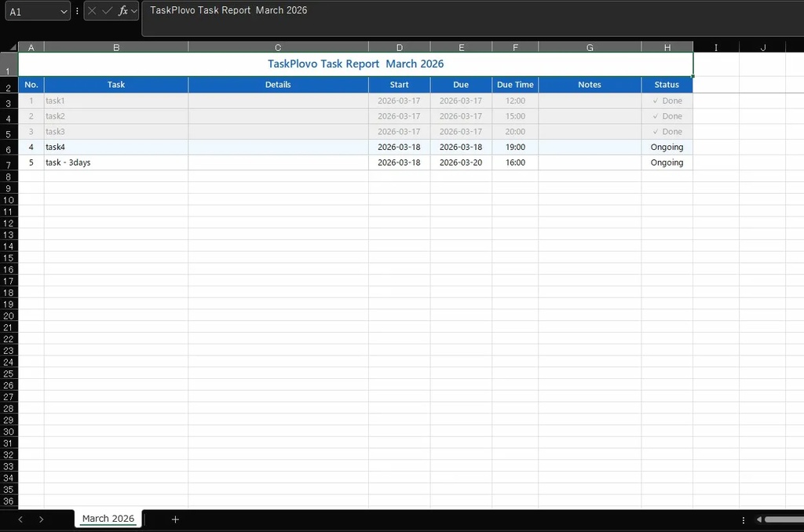This screenshot has height=532, width=804.
Task: Click the Due column heading cell
Action: [x=461, y=85]
